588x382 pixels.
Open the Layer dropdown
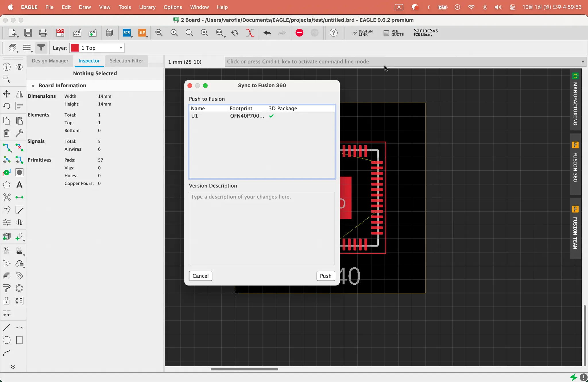point(97,48)
